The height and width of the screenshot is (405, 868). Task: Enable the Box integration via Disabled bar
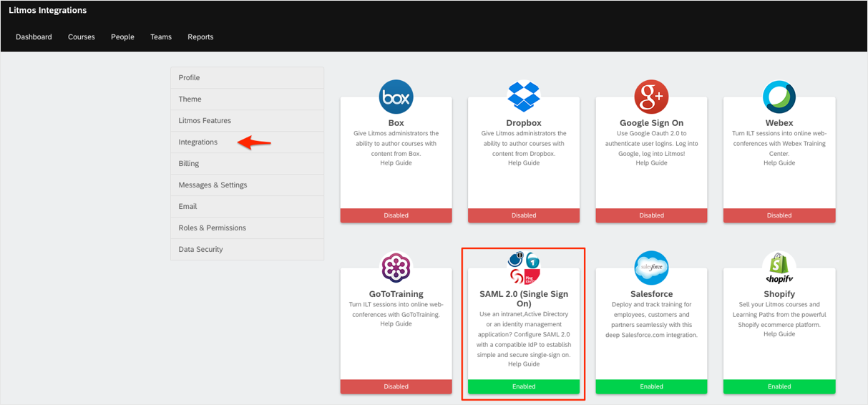tap(396, 215)
